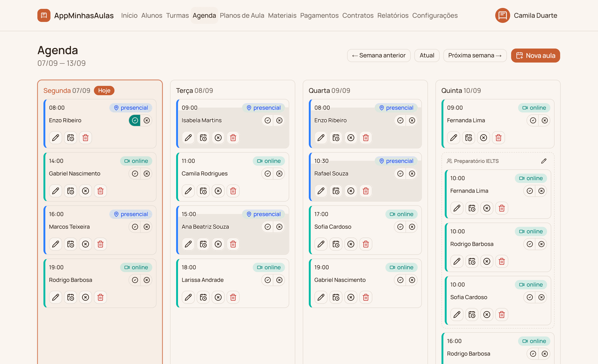Mark Fernanda Lima present at Thursday 09:00

[533, 120]
